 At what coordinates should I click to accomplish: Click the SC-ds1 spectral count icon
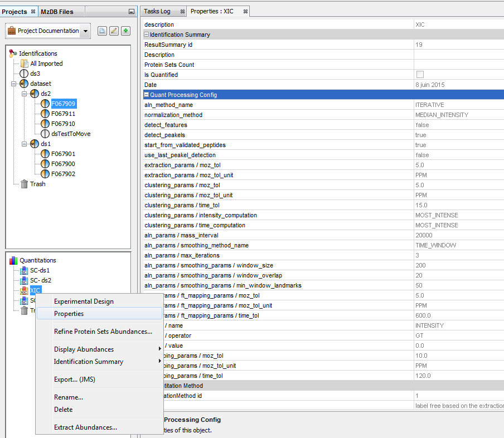click(24, 270)
